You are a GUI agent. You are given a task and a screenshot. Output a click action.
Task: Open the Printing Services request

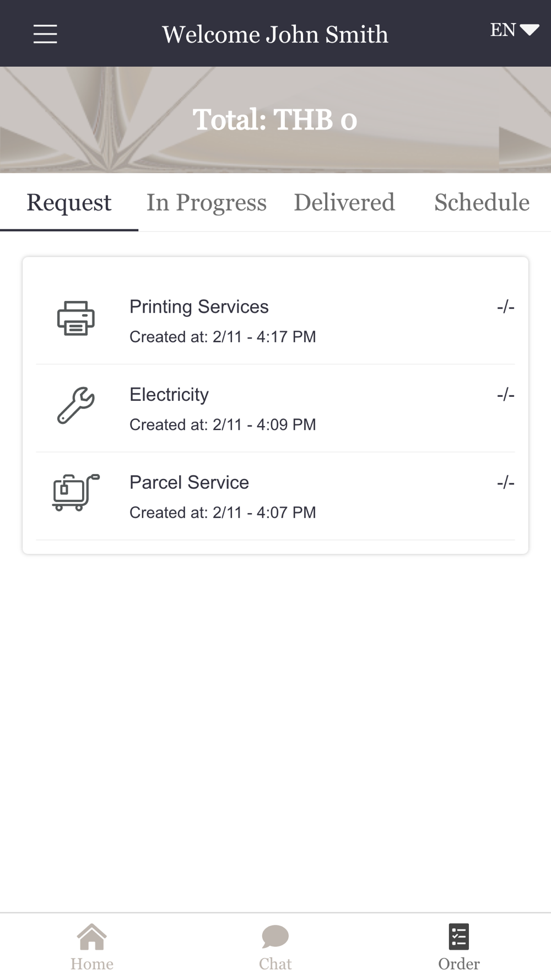point(275,321)
